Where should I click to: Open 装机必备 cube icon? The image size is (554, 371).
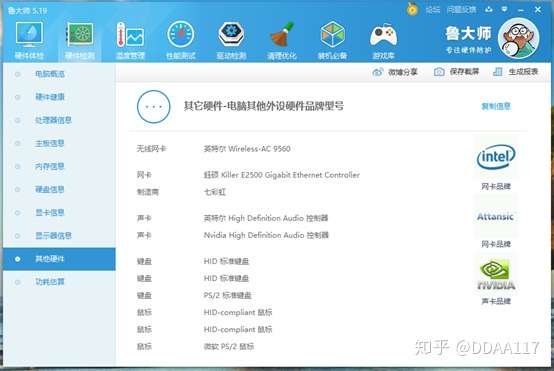(332, 34)
